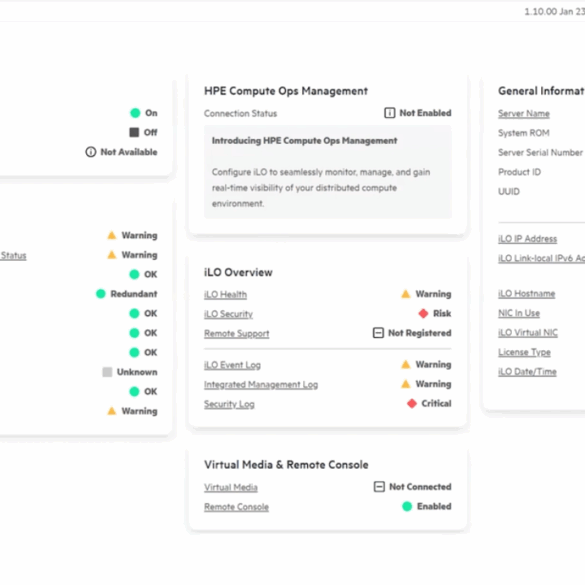
Task: Open the iLO Event Log link
Action: click(232, 365)
